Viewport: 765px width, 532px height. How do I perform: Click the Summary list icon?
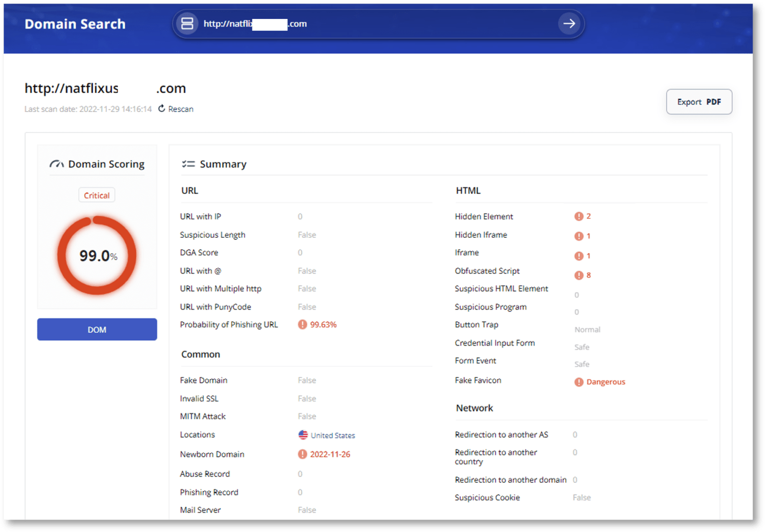(x=188, y=163)
